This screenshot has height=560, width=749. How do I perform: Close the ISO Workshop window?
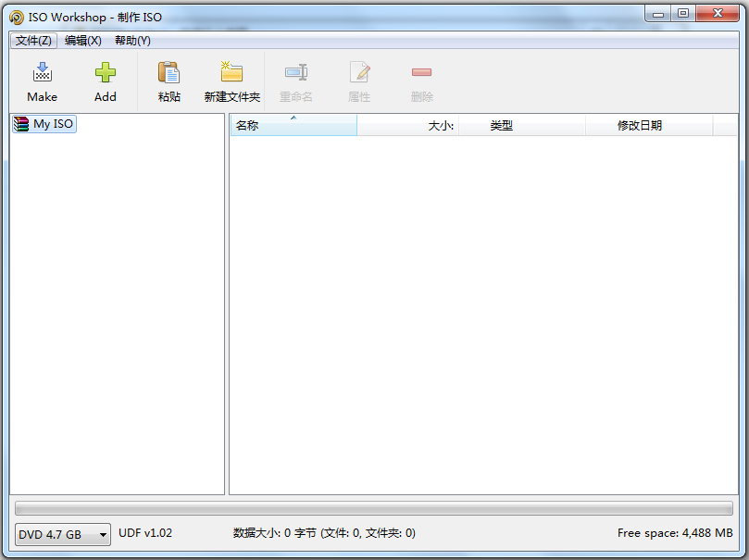click(x=718, y=13)
